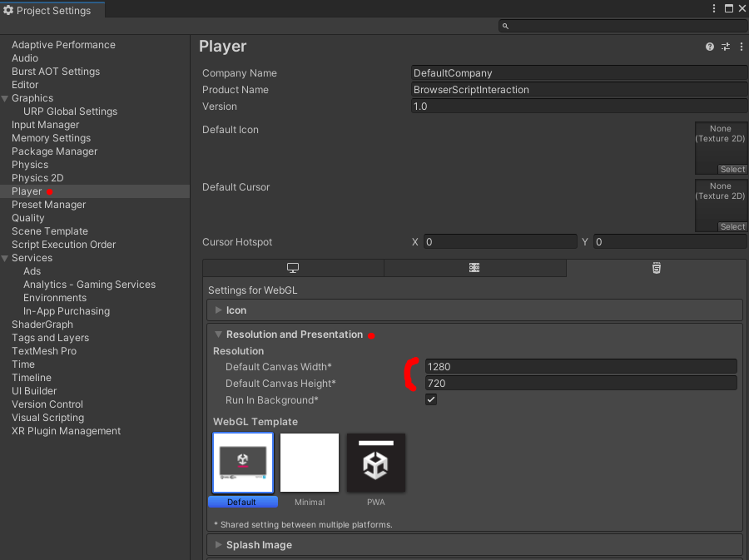Open Graphics settings
749x560 pixels.
click(32, 98)
